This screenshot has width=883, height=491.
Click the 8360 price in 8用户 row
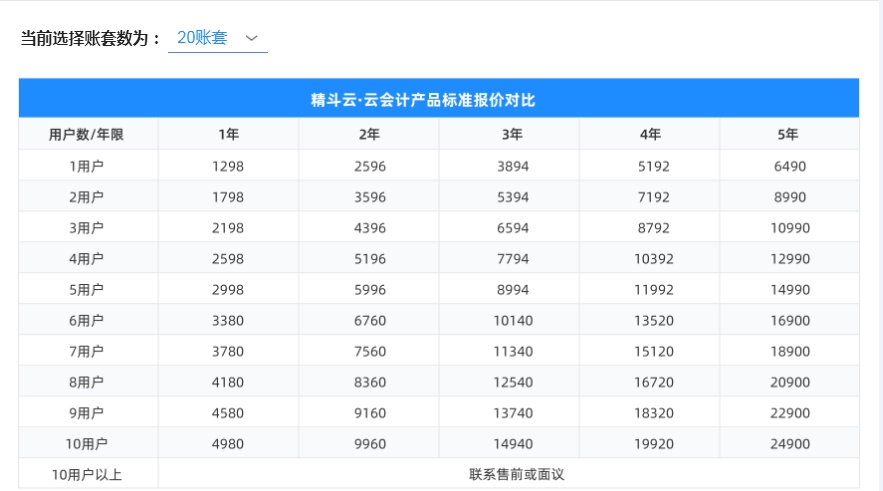[x=368, y=383]
